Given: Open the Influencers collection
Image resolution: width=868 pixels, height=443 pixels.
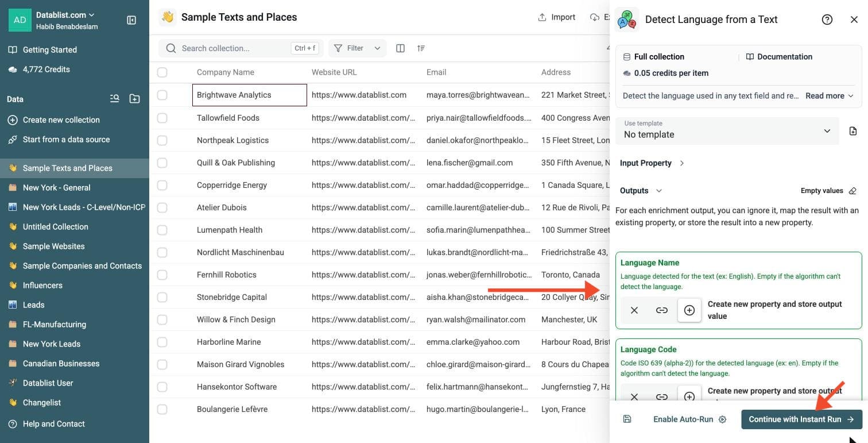Looking at the screenshot, I should [75, 286].
